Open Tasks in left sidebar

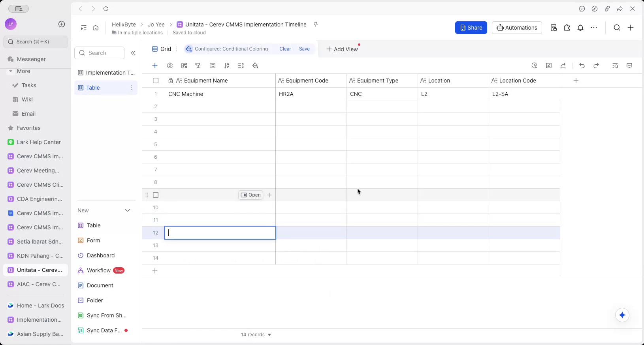click(36, 85)
